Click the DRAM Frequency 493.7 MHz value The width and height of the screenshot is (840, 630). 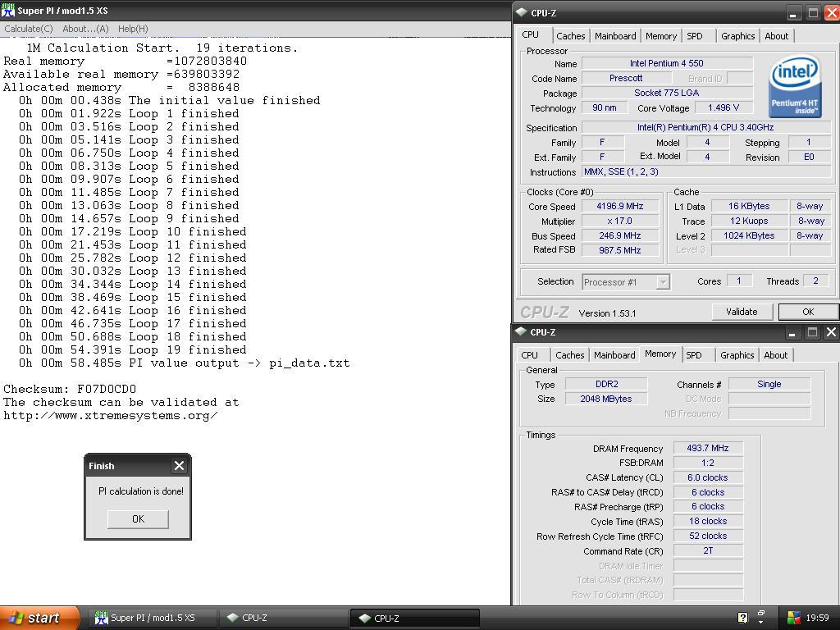[708, 448]
